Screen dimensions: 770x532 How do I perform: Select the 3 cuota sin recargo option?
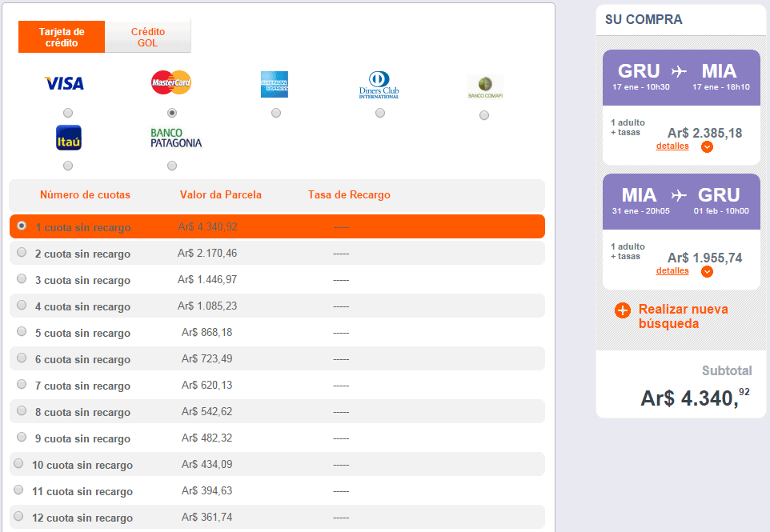(22, 278)
